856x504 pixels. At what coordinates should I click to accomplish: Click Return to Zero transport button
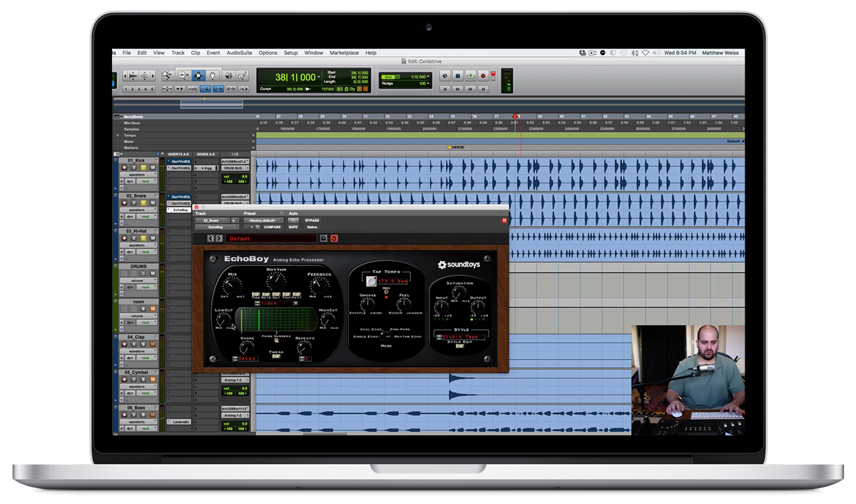pos(444,88)
